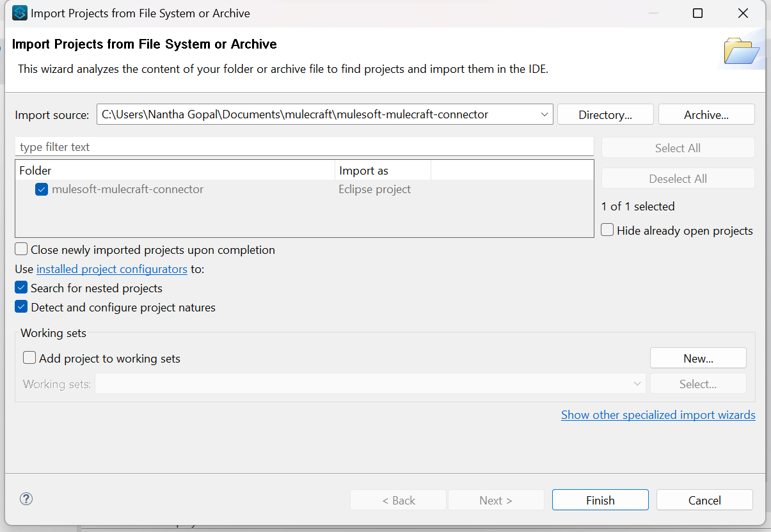
Task: Uncheck the mulesoft-mulecraft-connector folder checkbox
Action: pyautogui.click(x=42, y=189)
